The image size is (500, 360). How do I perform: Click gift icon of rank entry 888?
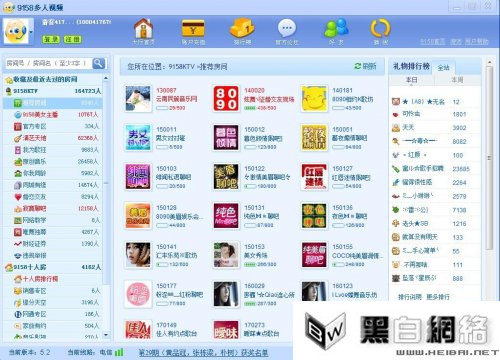pyautogui.click(x=396, y=278)
